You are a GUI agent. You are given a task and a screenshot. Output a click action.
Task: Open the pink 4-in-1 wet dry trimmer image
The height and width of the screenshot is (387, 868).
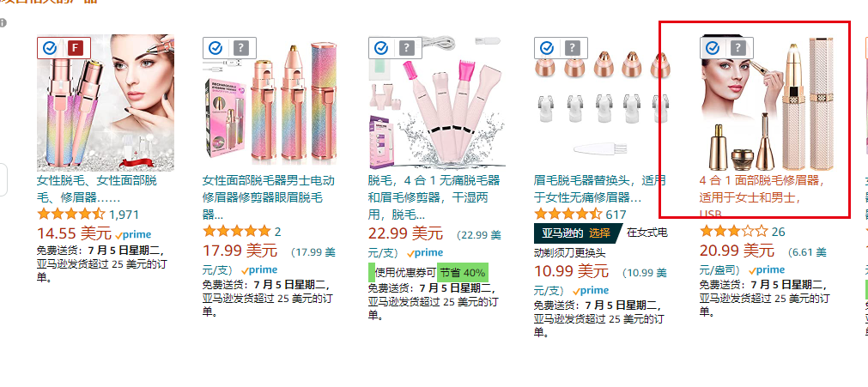pos(437,104)
